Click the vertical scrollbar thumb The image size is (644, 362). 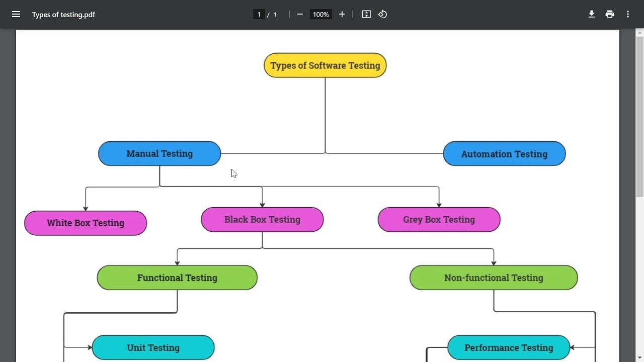pyautogui.click(x=640, y=117)
